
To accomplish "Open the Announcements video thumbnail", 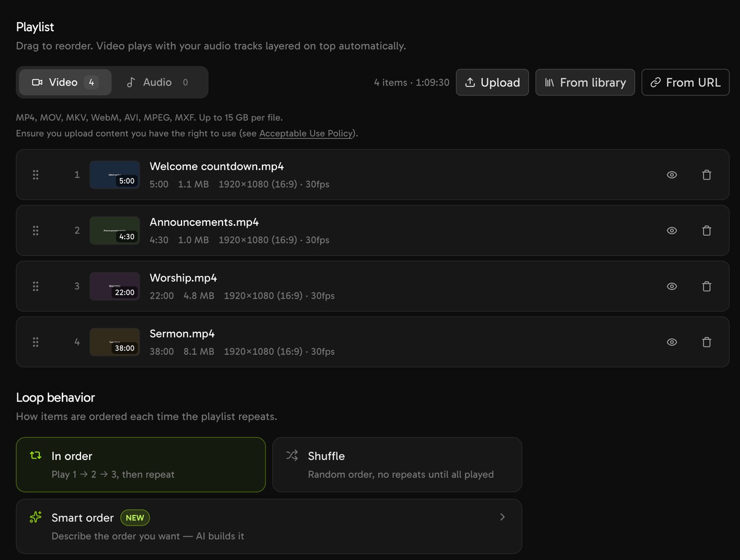I will (x=114, y=231).
